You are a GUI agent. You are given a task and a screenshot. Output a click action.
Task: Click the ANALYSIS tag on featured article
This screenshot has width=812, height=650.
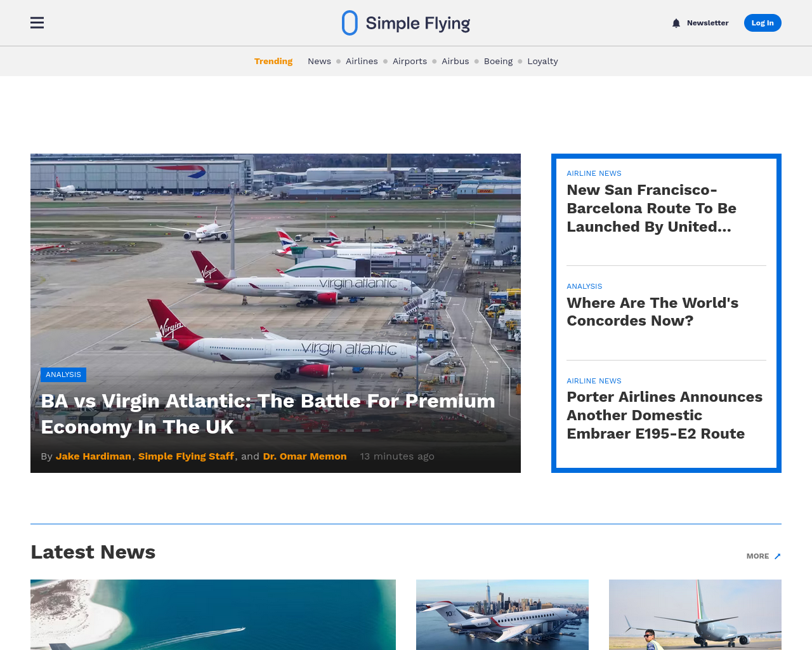point(63,375)
